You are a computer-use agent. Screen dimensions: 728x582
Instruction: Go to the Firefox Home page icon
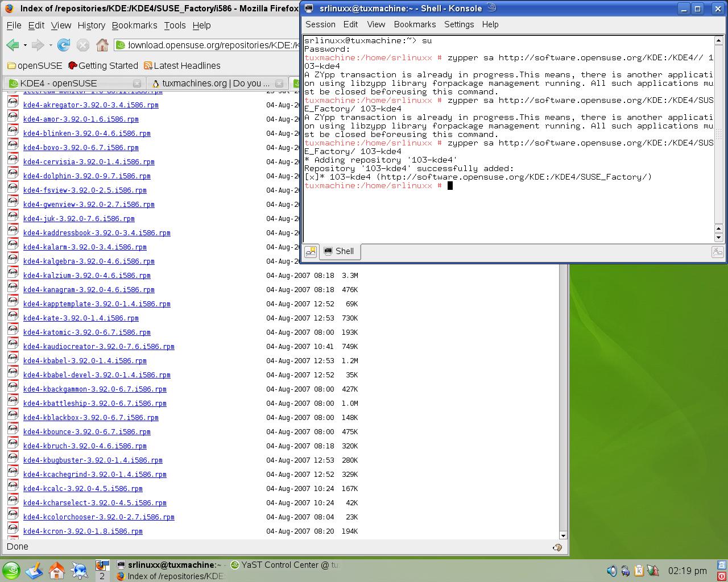point(102,45)
